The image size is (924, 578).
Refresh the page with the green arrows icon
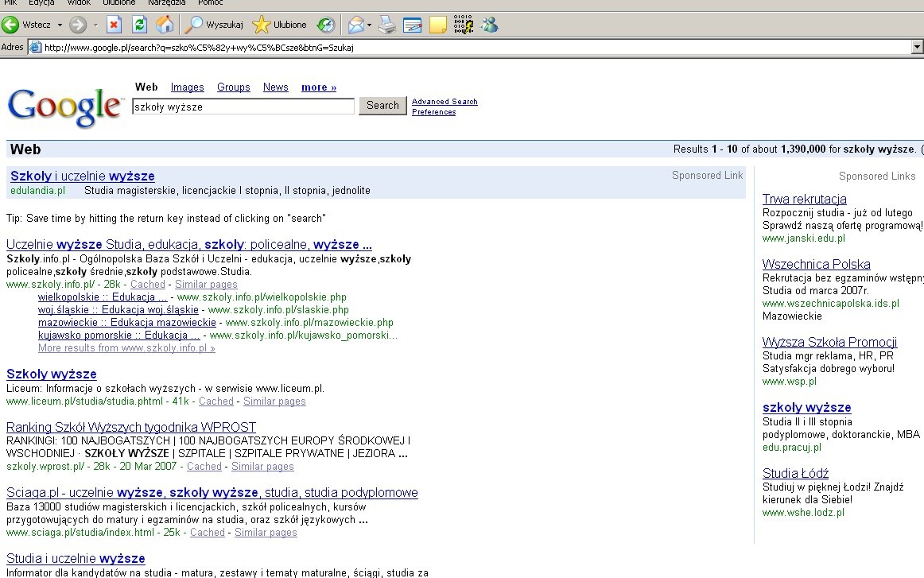click(140, 25)
